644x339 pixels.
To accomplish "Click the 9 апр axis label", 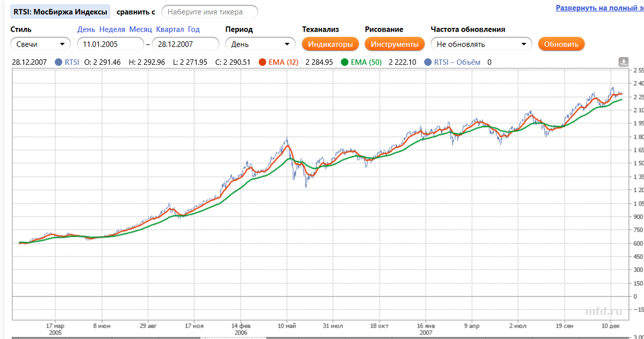I will [x=472, y=326].
